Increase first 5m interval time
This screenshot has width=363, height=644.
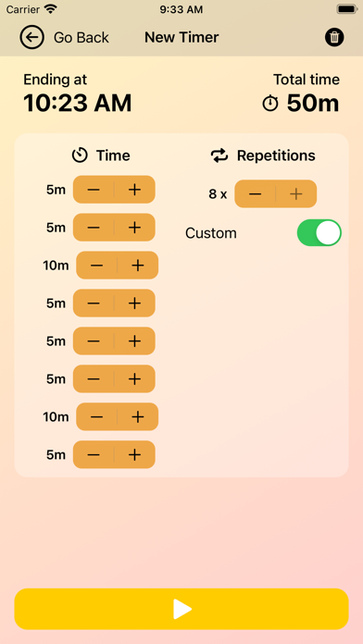tap(134, 190)
